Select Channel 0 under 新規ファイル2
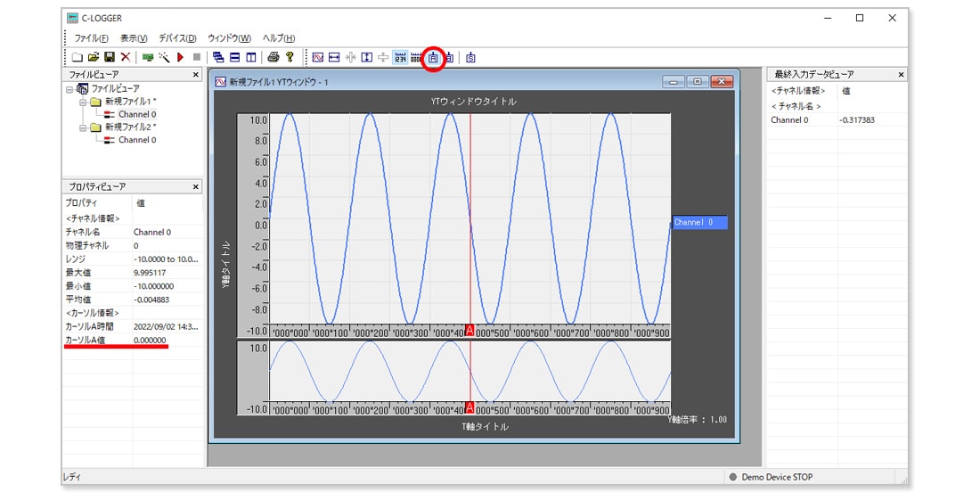 point(136,140)
